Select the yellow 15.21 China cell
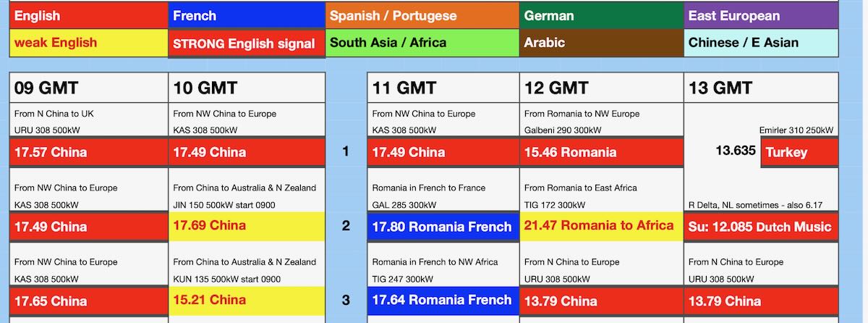The height and width of the screenshot is (323, 868). click(x=247, y=301)
